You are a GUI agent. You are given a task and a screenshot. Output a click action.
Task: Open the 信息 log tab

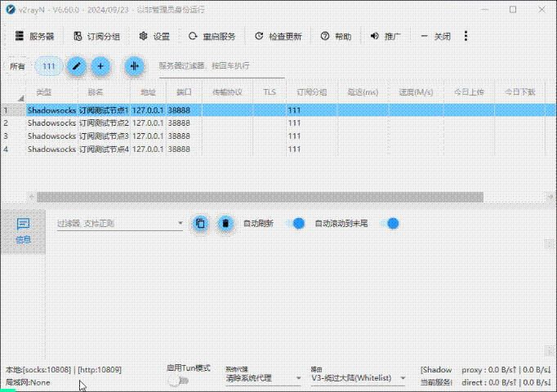pos(23,231)
